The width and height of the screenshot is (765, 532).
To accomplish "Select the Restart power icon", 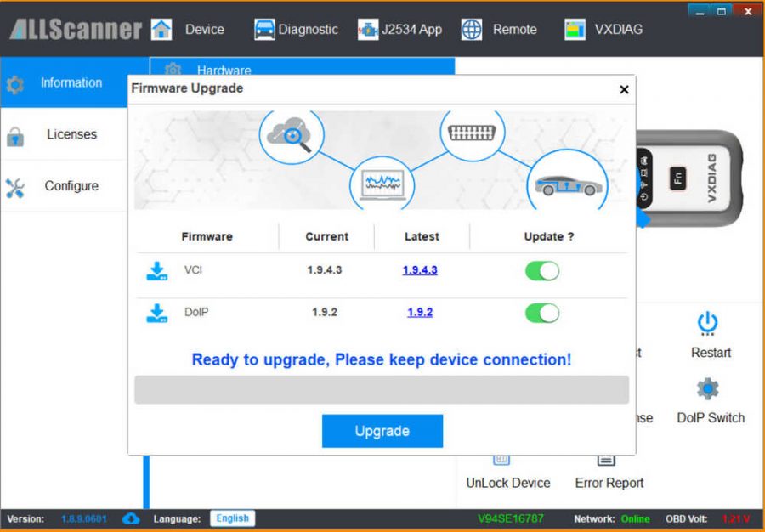I will point(708,325).
